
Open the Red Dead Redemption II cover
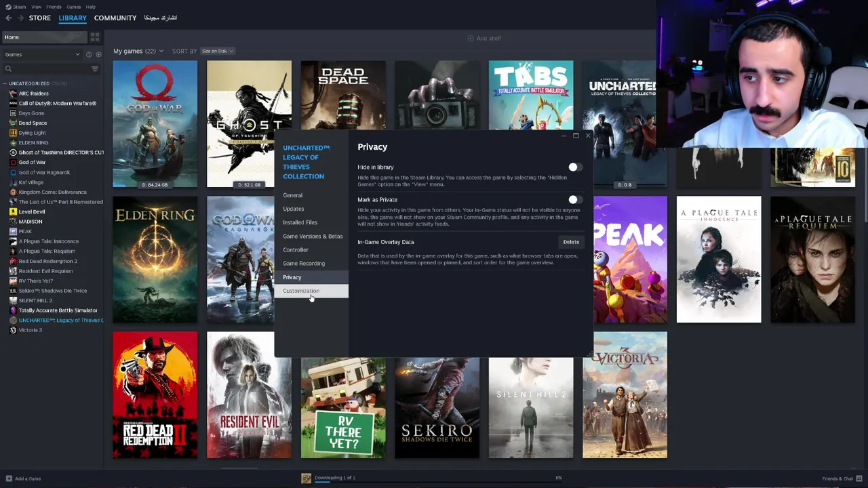(x=155, y=394)
